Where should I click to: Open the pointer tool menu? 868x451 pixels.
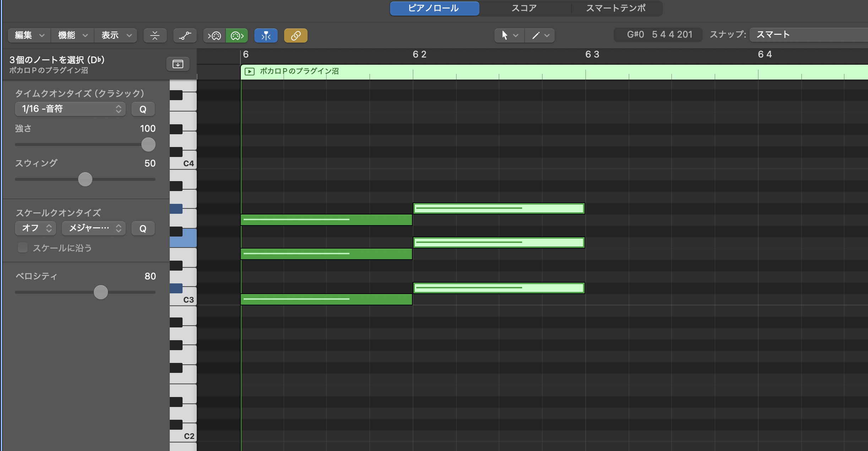[x=509, y=35]
